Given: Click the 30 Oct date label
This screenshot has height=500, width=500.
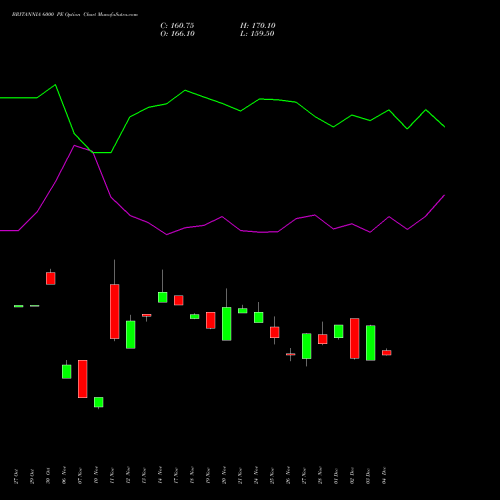Looking at the screenshot, I should tap(48, 476).
